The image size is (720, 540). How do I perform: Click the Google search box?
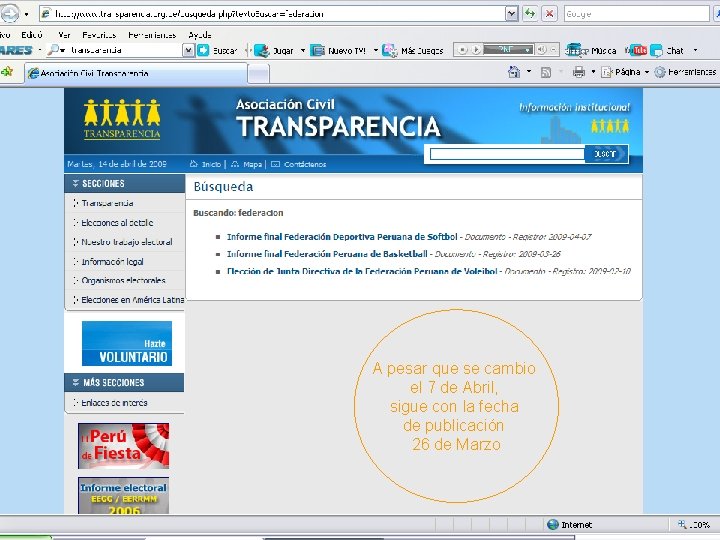coord(636,14)
